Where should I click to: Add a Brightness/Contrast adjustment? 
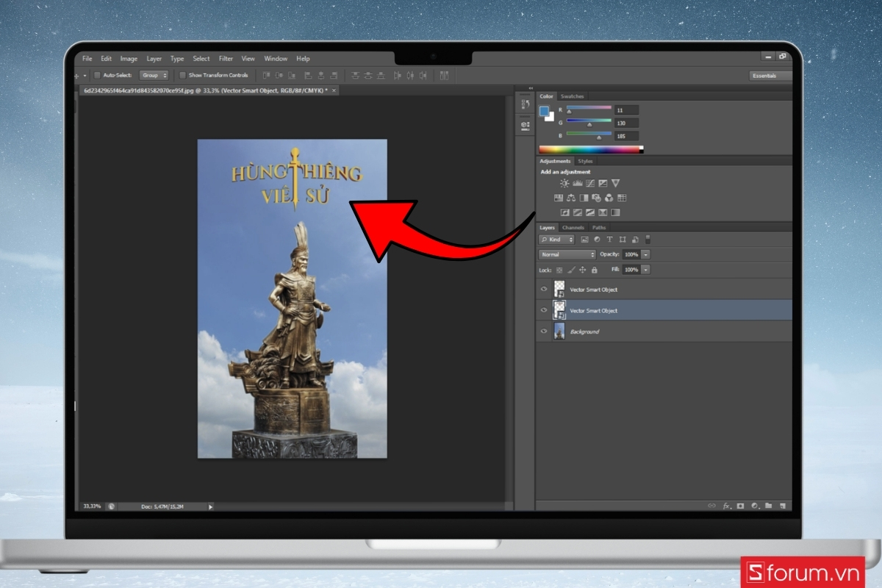564,183
